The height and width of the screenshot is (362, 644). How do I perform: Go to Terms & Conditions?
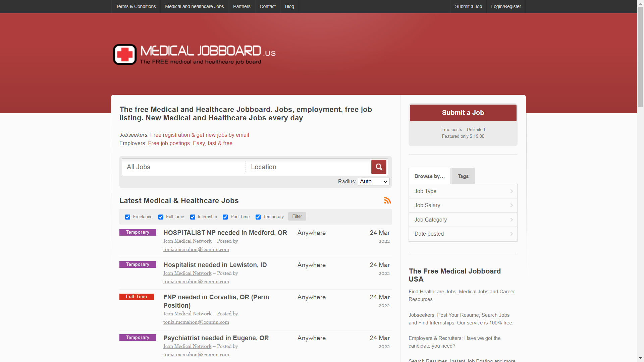point(136,6)
